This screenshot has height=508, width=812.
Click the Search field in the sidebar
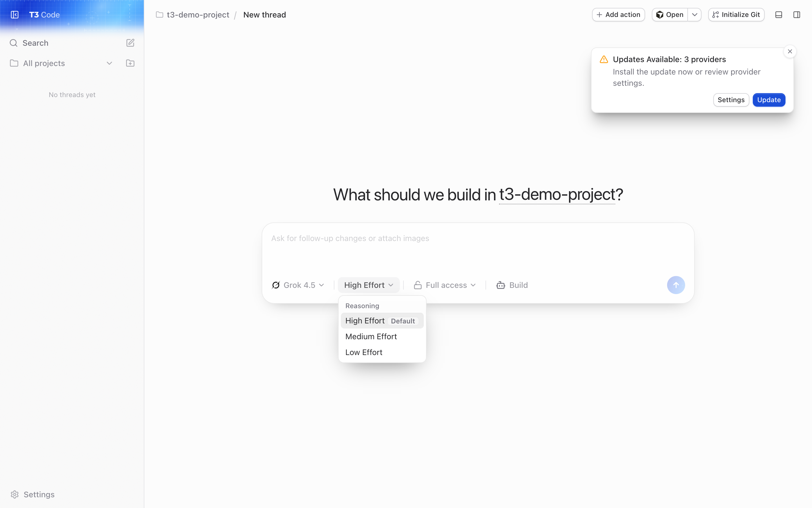35,43
